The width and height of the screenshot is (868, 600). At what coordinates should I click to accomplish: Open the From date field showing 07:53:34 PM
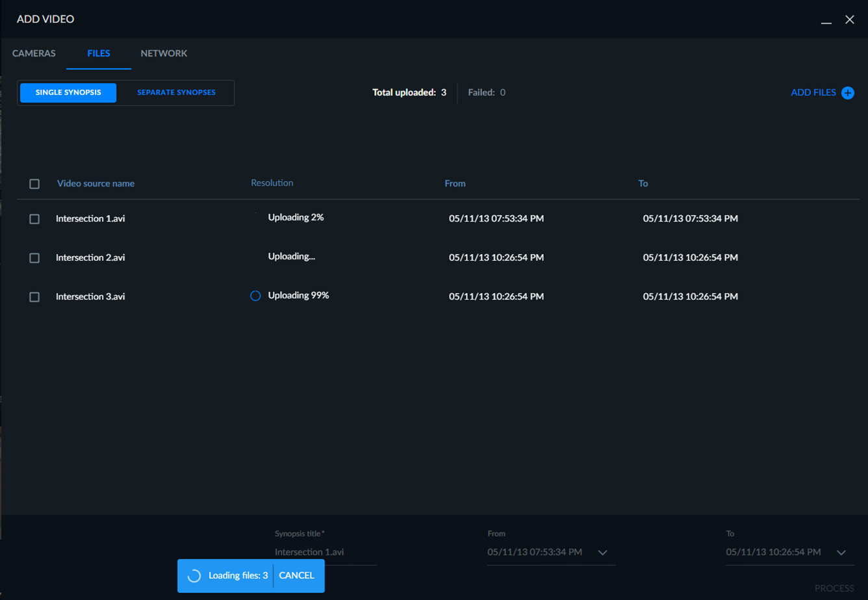[552, 553]
